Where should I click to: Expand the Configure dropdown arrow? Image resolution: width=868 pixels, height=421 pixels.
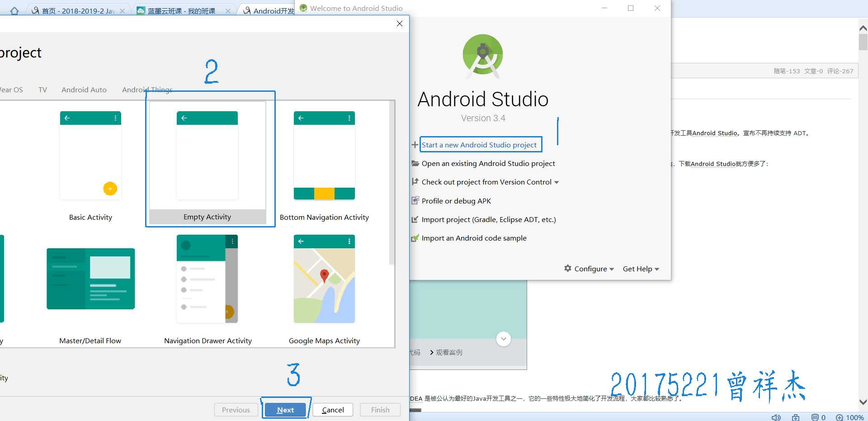pyautogui.click(x=612, y=270)
